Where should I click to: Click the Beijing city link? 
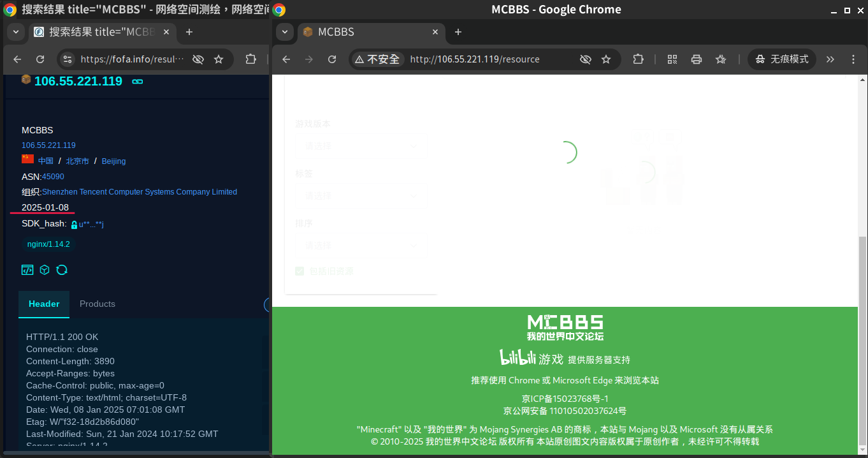tap(113, 161)
